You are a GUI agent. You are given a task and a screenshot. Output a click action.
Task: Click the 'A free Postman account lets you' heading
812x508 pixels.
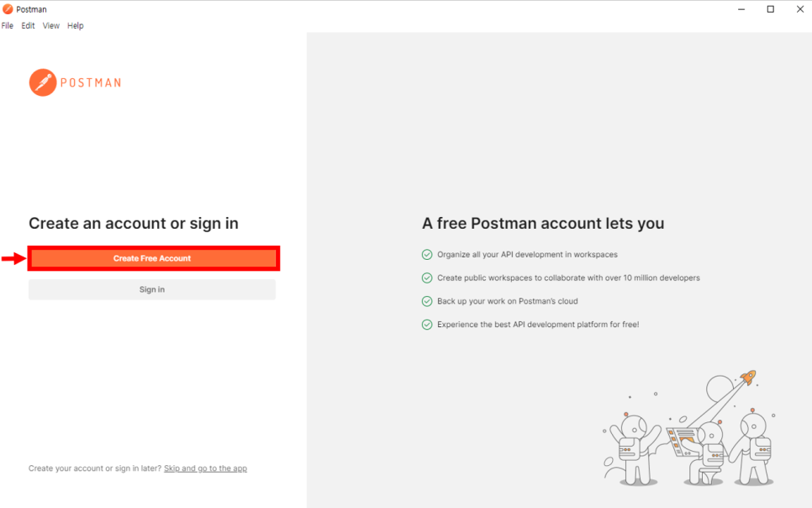click(x=543, y=224)
